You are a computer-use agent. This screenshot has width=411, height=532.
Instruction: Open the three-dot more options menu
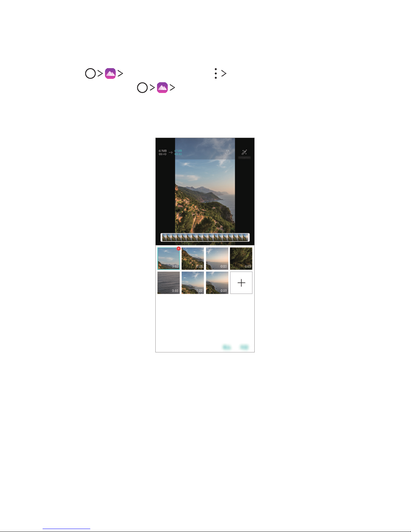[x=215, y=74]
